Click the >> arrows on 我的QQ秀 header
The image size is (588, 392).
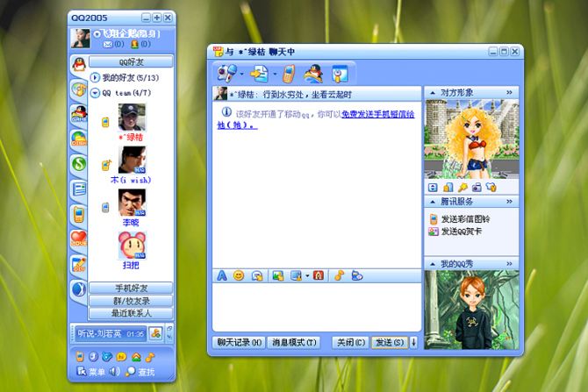tap(509, 264)
